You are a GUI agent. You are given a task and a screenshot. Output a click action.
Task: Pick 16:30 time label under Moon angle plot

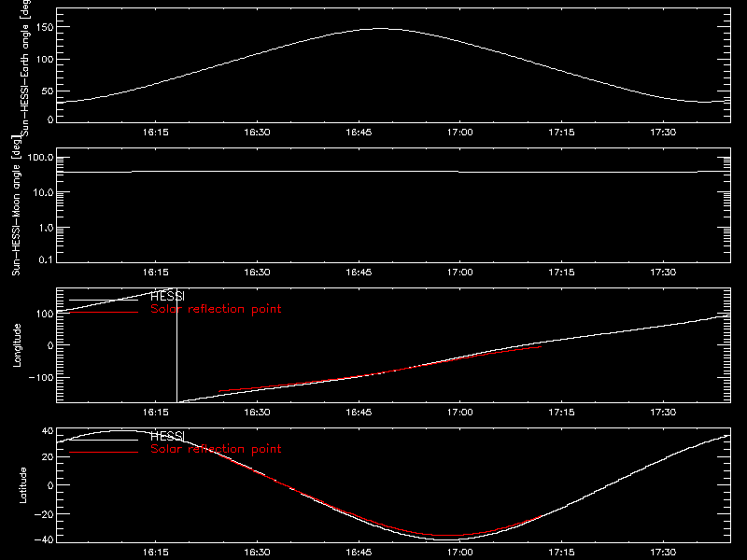(257, 272)
